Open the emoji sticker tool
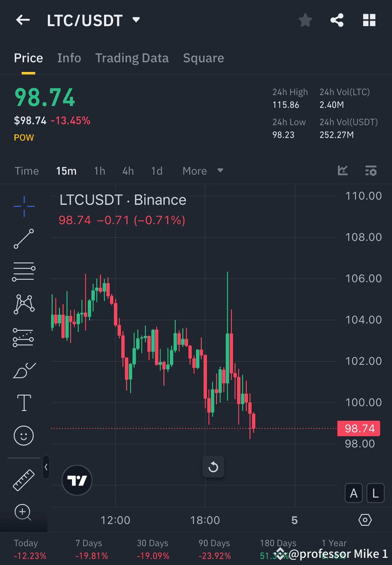Image resolution: width=392 pixels, height=565 pixels. point(24,435)
